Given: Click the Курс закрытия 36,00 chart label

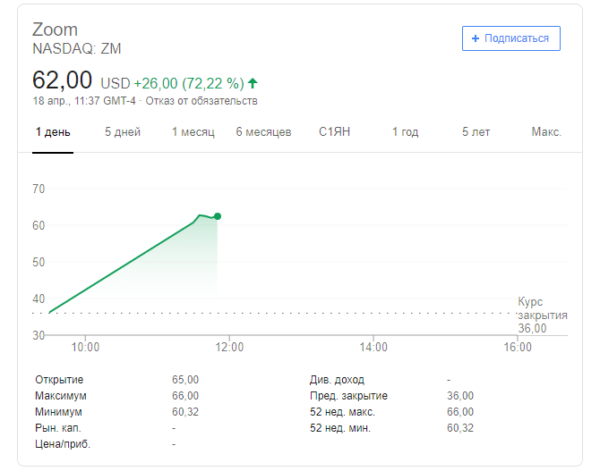Looking at the screenshot, I should click(543, 315).
